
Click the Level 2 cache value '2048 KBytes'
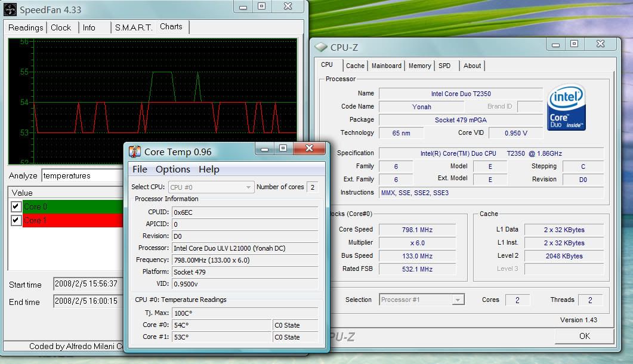tap(564, 256)
